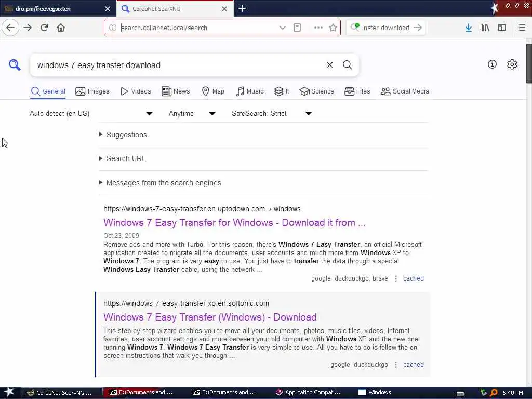The image size is (532, 399).
Task: Switch to the General search category
Action: pos(48,91)
